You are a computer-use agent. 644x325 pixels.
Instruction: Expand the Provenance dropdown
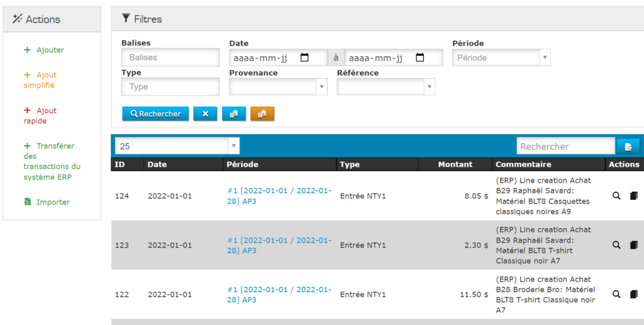278,87
